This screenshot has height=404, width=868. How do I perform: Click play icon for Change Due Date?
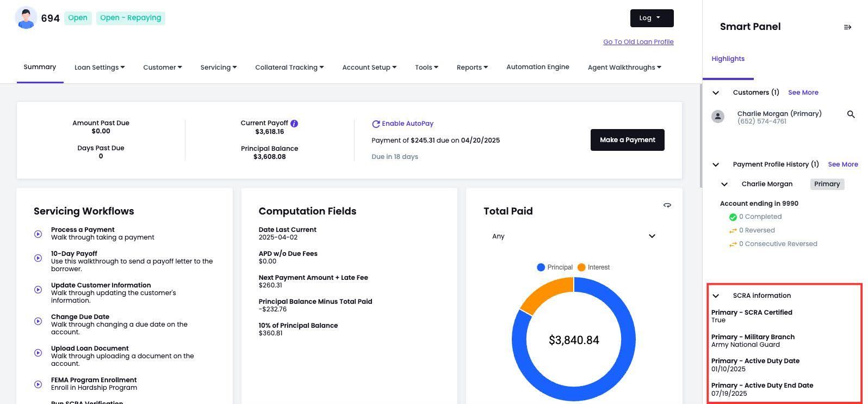tap(38, 321)
